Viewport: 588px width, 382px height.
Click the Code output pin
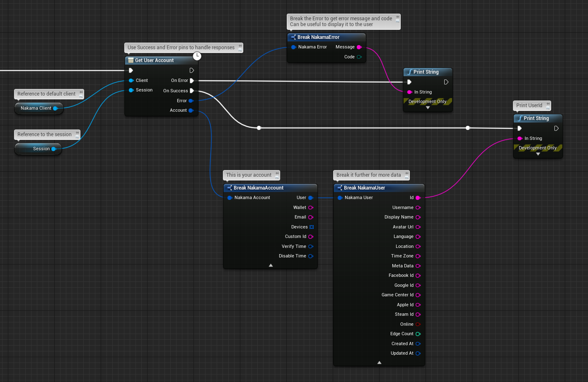359,57
